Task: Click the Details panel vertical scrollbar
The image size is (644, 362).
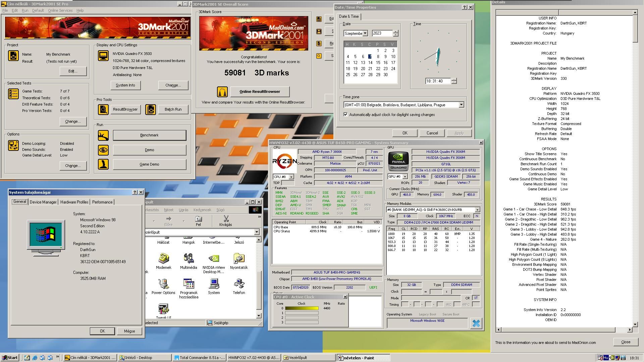Action: pyautogui.click(x=635, y=168)
